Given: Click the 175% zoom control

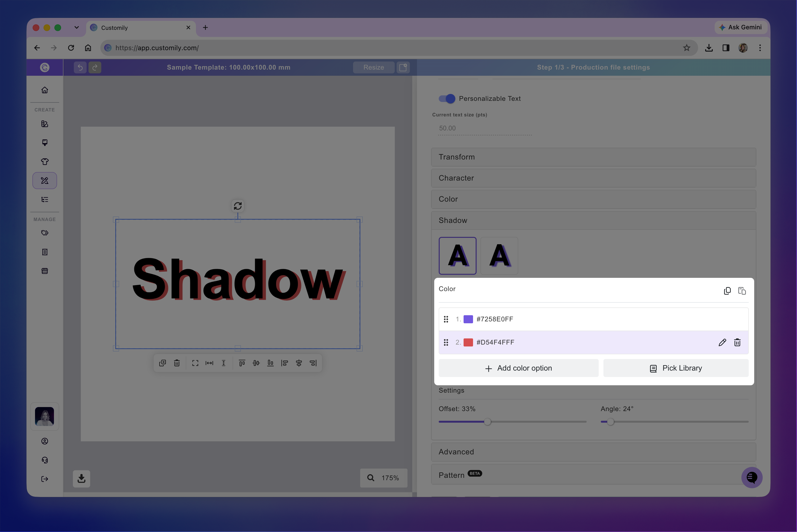Looking at the screenshot, I should click(x=384, y=478).
